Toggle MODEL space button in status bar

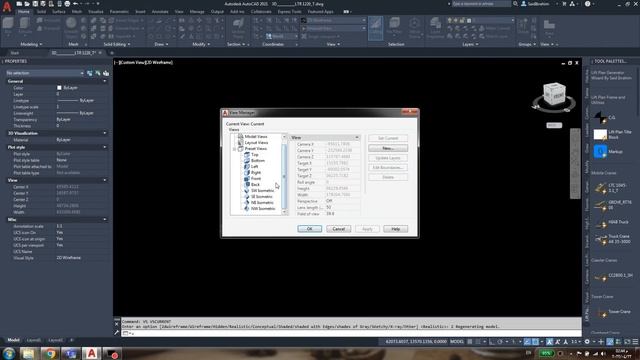pos(457,342)
